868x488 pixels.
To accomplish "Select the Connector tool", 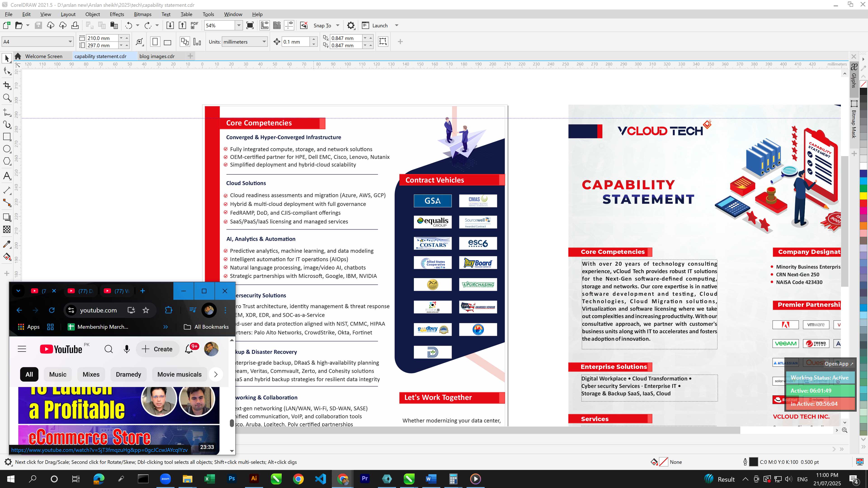I will (x=7, y=203).
